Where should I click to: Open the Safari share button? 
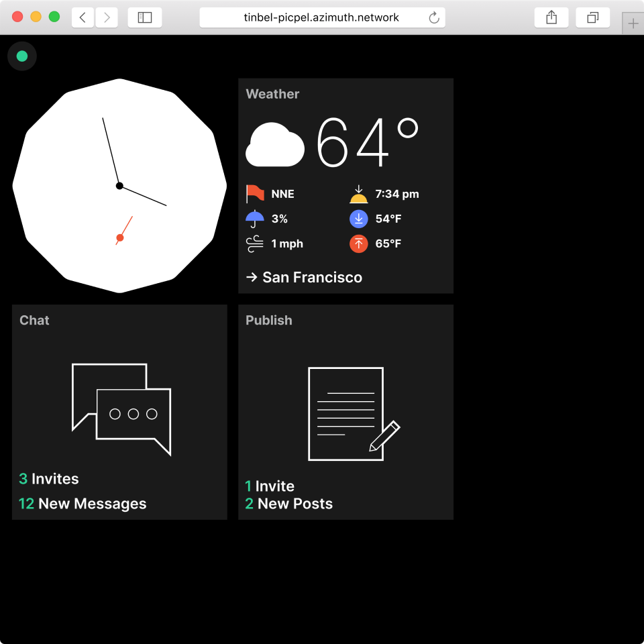pos(551,17)
